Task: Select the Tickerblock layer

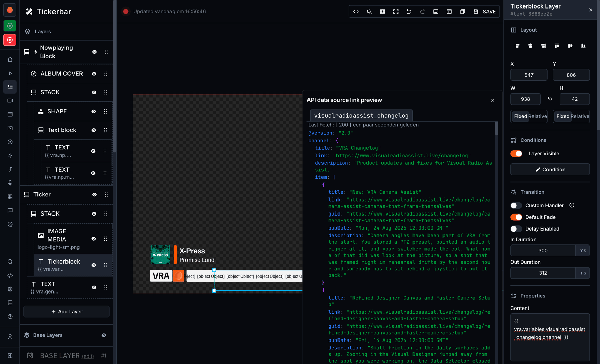Action: click(73, 265)
